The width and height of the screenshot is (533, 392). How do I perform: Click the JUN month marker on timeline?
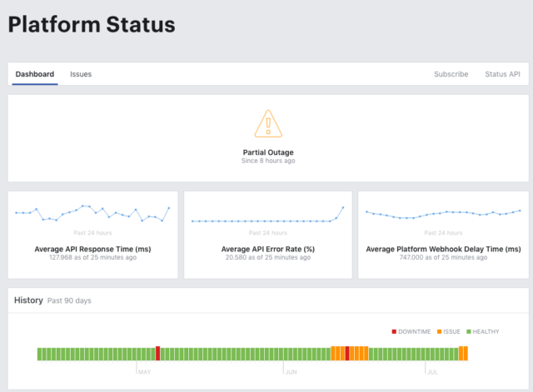(x=291, y=372)
